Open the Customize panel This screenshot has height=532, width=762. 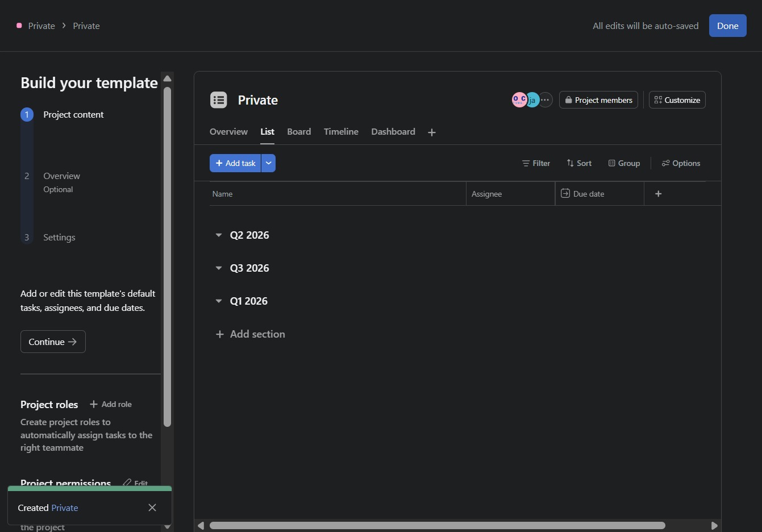[677, 100]
